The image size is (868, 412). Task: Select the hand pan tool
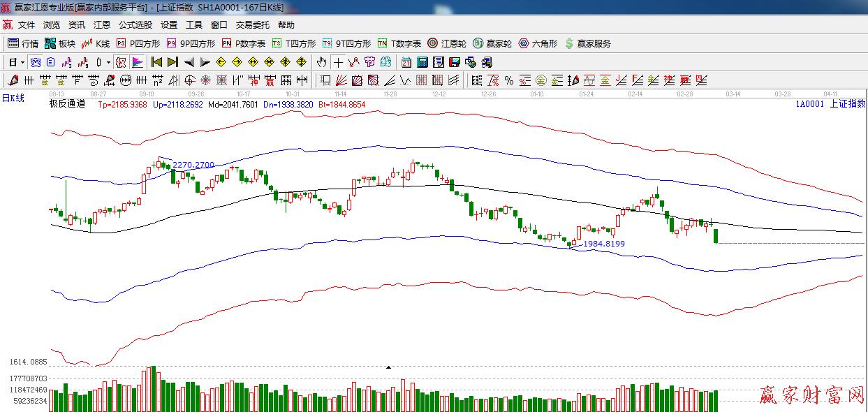[x=321, y=62]
